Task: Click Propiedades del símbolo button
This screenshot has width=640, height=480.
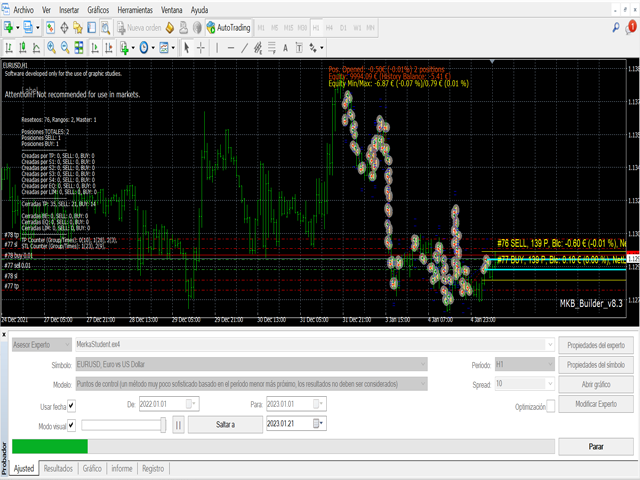Action: pos(596,365)
